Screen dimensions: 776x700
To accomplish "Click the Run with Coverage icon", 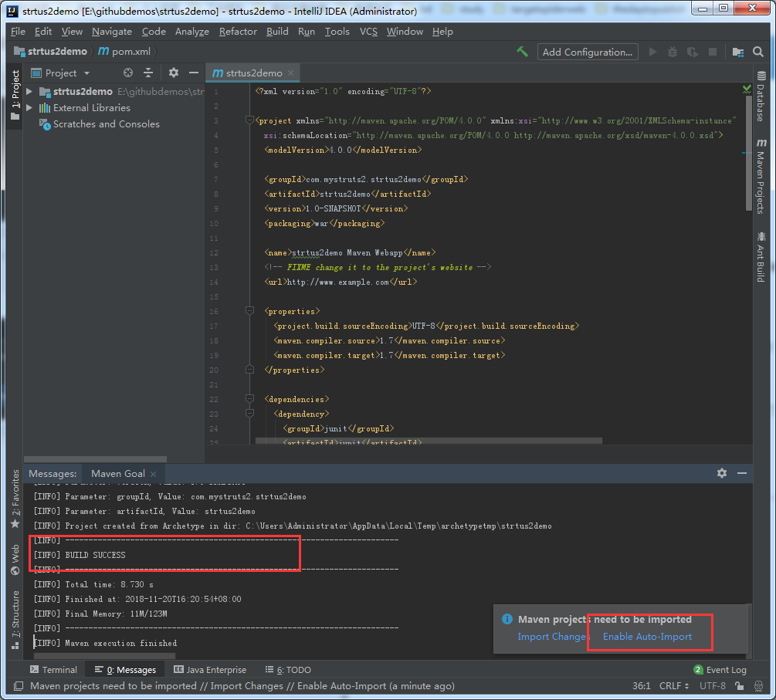I will coord(693,52).
